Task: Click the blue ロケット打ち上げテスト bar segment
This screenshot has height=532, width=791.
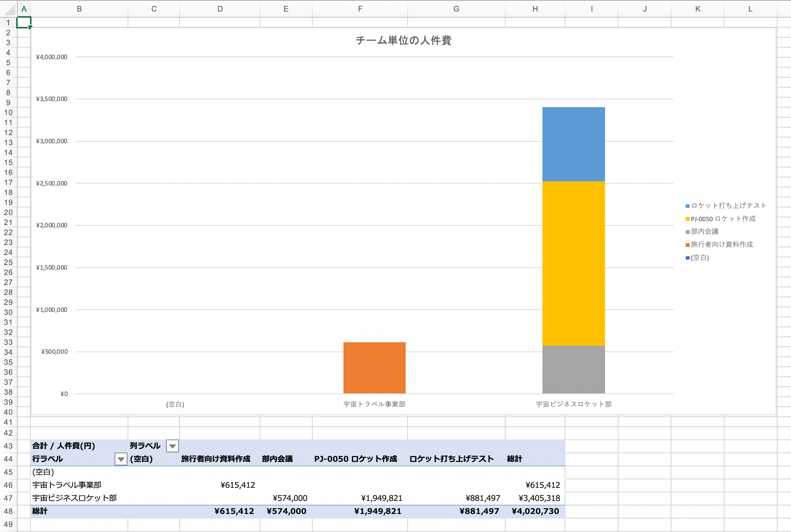Action: coord(573,144)
